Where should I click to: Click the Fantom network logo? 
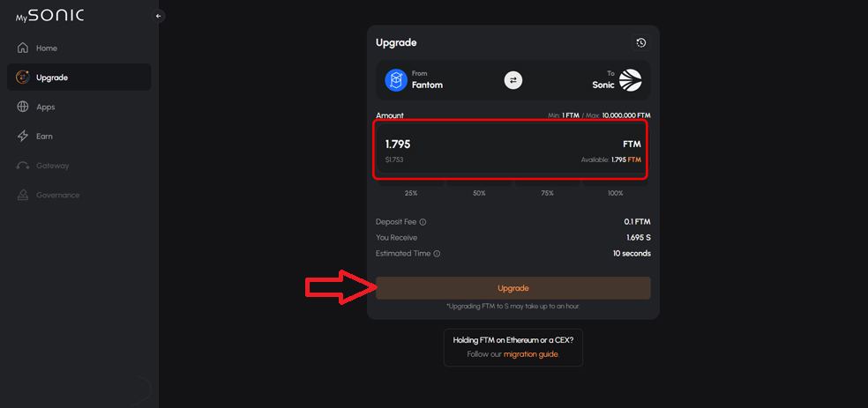click(x=396, y=80)
